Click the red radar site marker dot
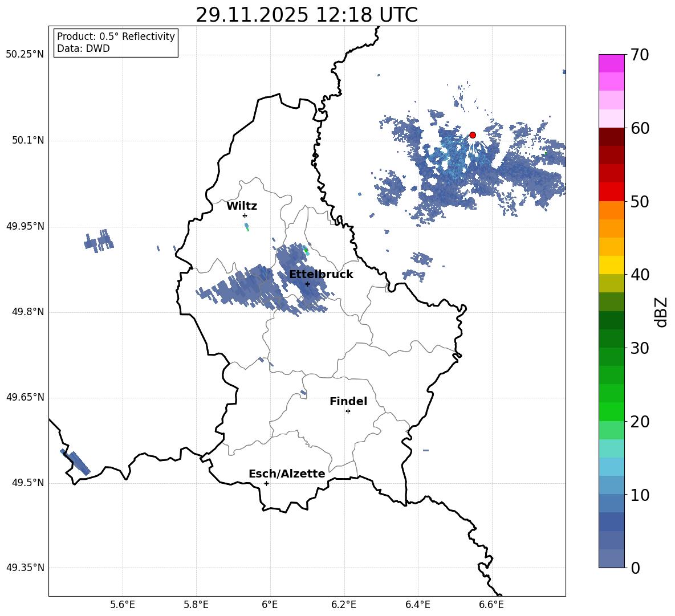 click(473, 135)
